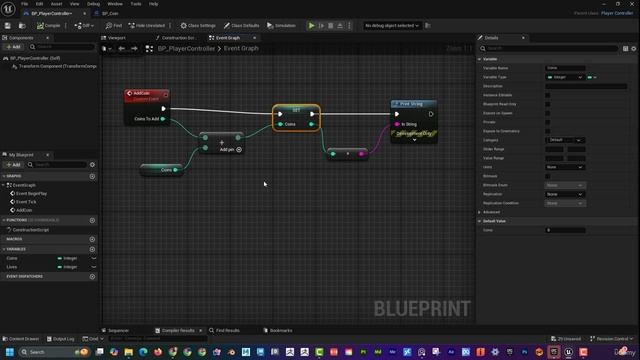Add new macro with Macros plus icon
Screen dimensions: 640x360
click(92, 239)
